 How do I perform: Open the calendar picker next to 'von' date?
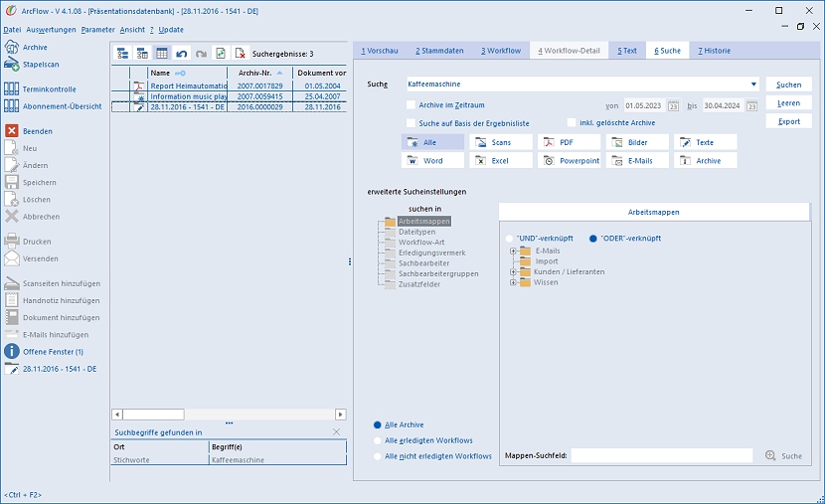click(x=673, y=105)
